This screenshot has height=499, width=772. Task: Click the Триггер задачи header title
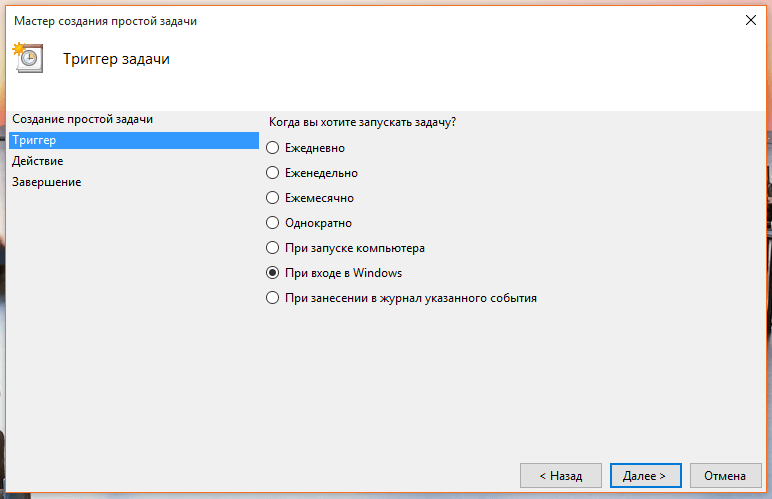[x=116, y=59]
